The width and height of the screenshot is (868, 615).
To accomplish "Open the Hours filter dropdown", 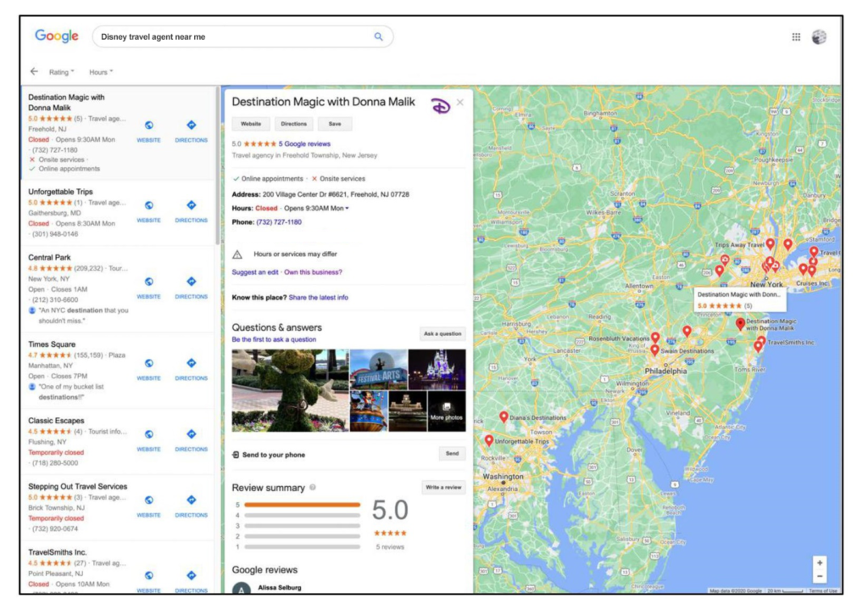I will [101, 72].
